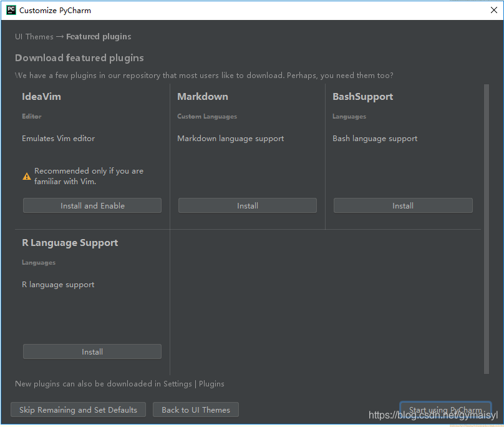The image size is (504, 427).
Task: Click the 'Editor' category label under IdeaVim
Action: click(x=31, y=116)
